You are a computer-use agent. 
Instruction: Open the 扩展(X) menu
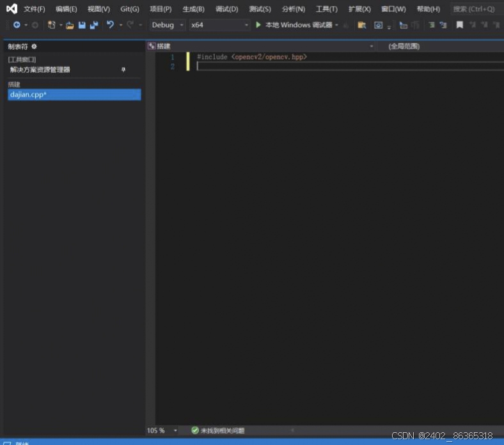click(x=359, y=9)
